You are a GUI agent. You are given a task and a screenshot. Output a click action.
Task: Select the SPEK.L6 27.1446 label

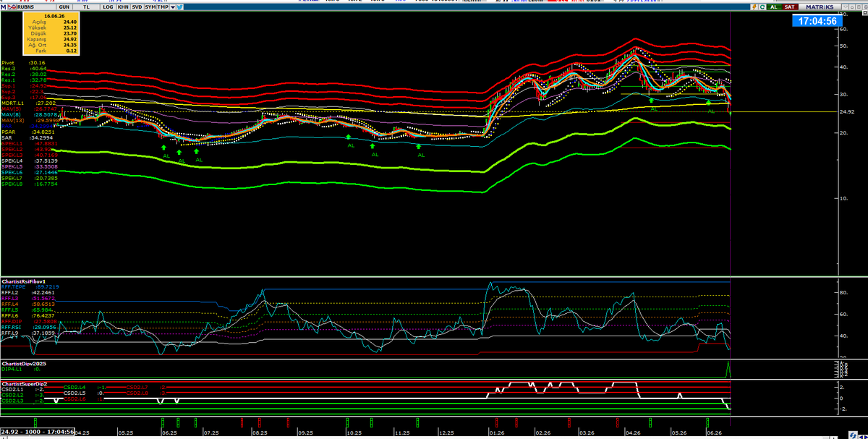[30, 173]
